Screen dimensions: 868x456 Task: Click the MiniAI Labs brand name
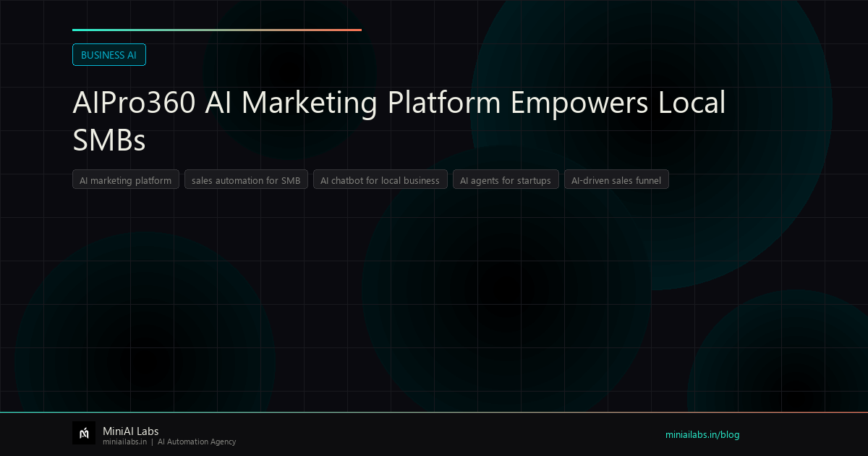click(x=131, y=431)
